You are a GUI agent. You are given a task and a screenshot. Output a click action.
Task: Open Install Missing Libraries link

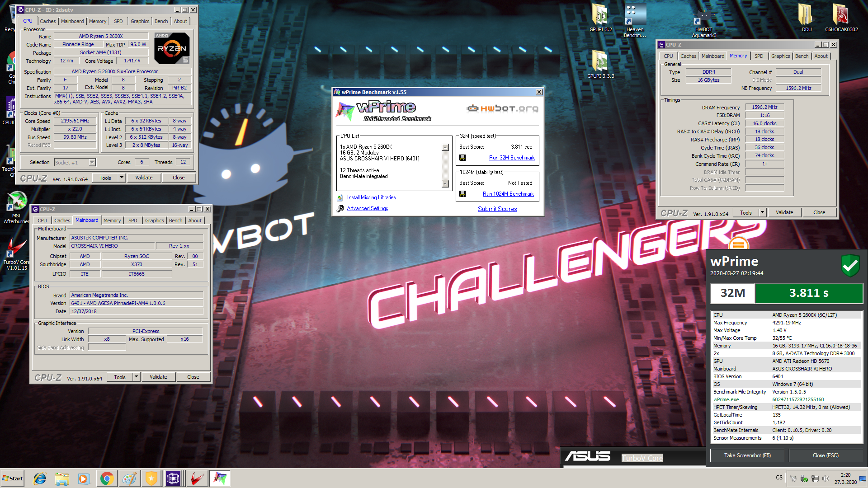tap(371, 197)
